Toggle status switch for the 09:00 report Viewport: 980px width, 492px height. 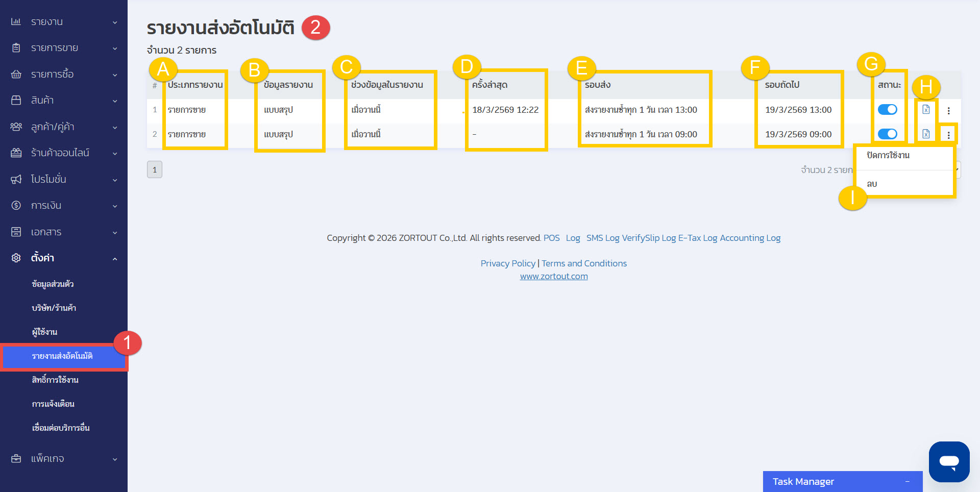point(887,134)
